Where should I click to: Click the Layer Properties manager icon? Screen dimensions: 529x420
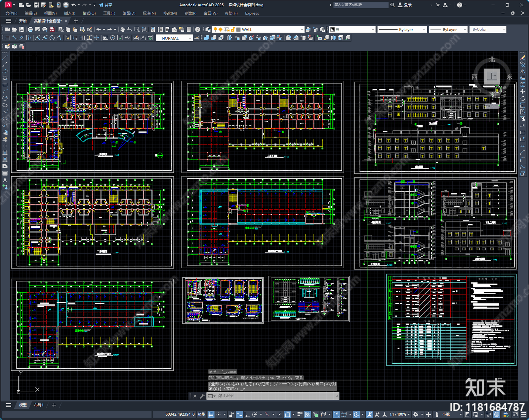[208, 29]
